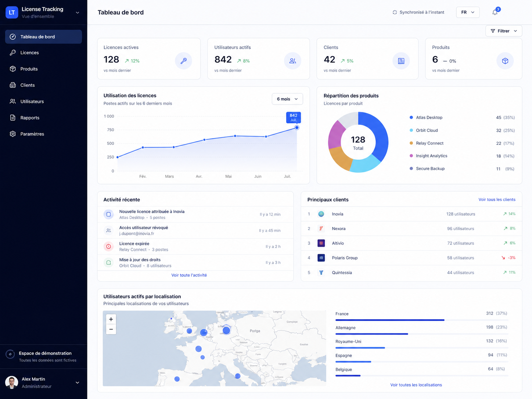Image resolution: width=532 pixels, height=399 pixels.
Task: Click the Nexora client logo
Action: click(321, 229)
